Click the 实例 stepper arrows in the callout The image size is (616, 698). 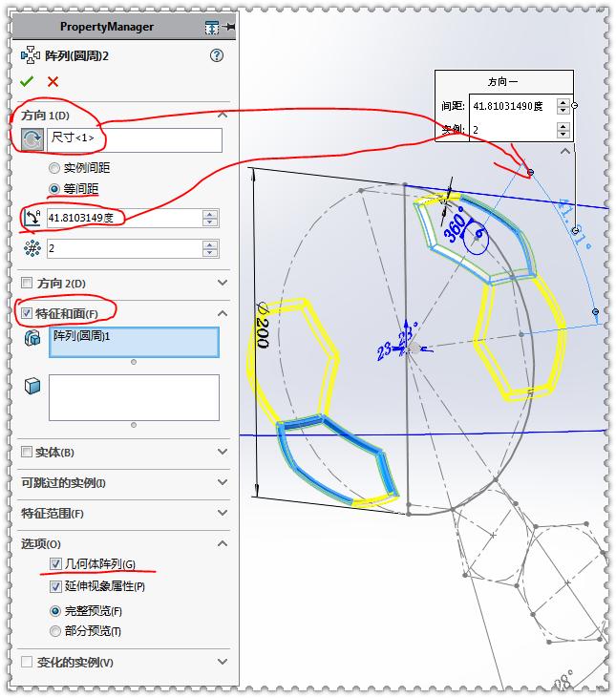563,130
